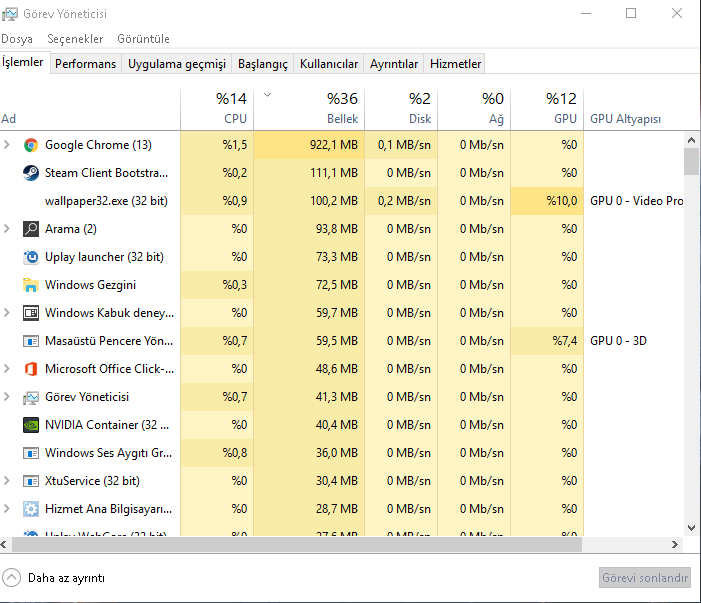
Task: Sort by the Bellek column header
Action: coord(309,109)
